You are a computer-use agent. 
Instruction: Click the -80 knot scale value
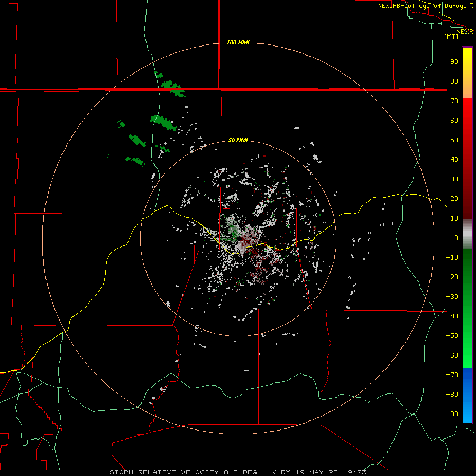pos(452,395)
